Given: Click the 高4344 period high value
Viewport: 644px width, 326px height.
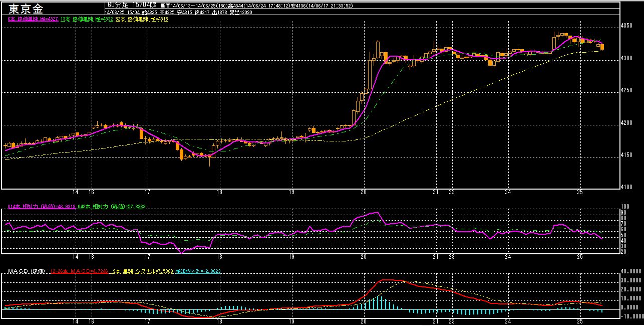Looking at the screenshot, I should 235,6.
